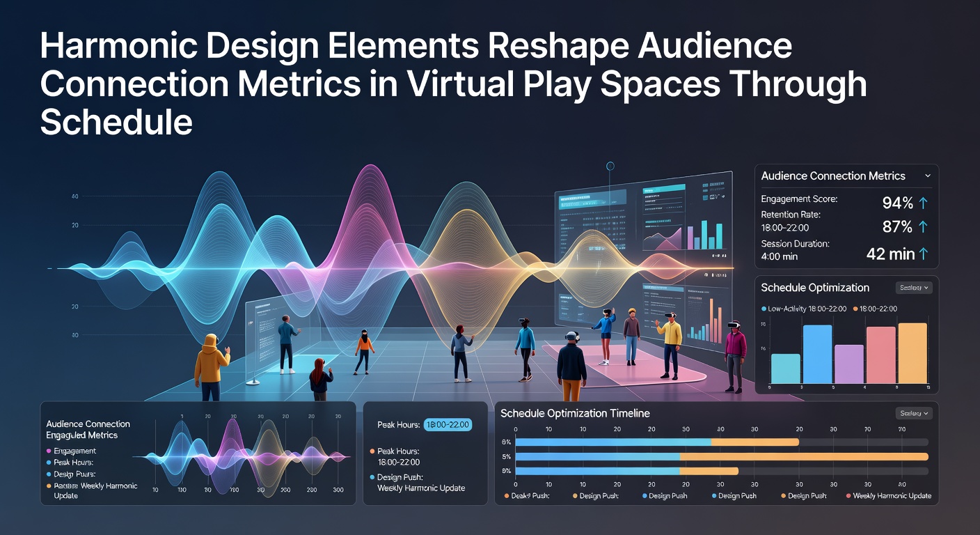This screenshot has height=535, width=980.
Task: Click the up arrow beside 87%
Action: (x=924, y=226)
